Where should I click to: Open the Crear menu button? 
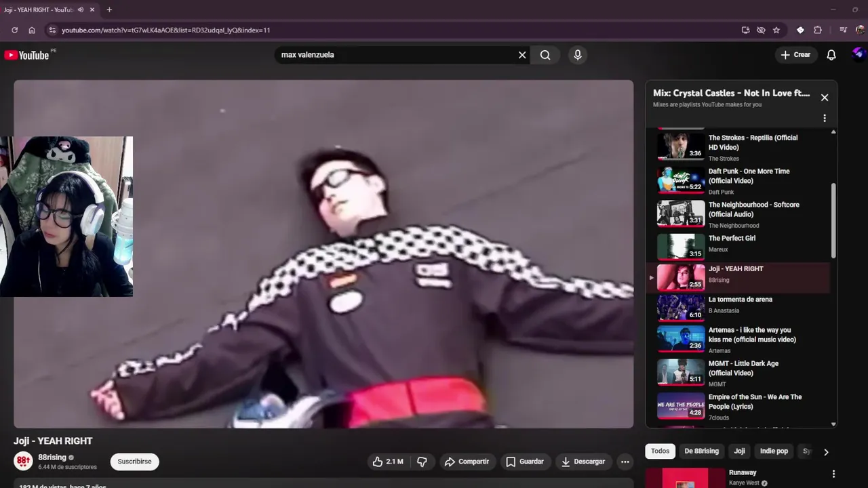tap(795, 55)
